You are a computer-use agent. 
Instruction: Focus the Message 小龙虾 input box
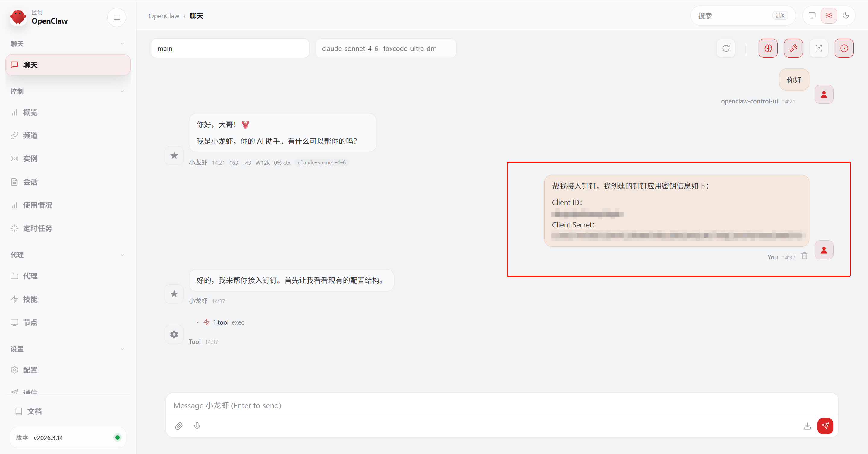pos(502,405)
